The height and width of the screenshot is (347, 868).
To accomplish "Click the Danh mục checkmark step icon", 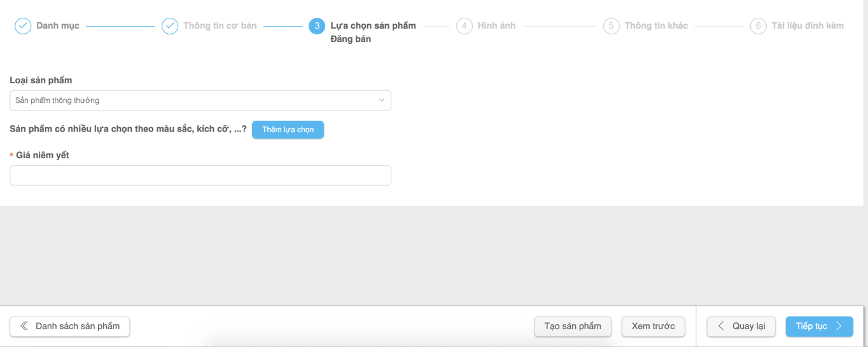I will (23, 26).
